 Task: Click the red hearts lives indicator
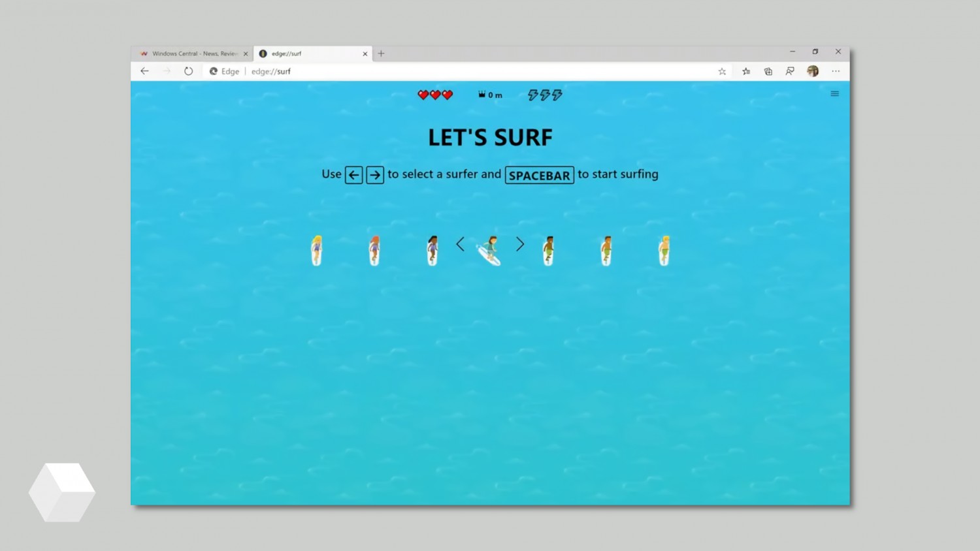click(x=435, y=95)
